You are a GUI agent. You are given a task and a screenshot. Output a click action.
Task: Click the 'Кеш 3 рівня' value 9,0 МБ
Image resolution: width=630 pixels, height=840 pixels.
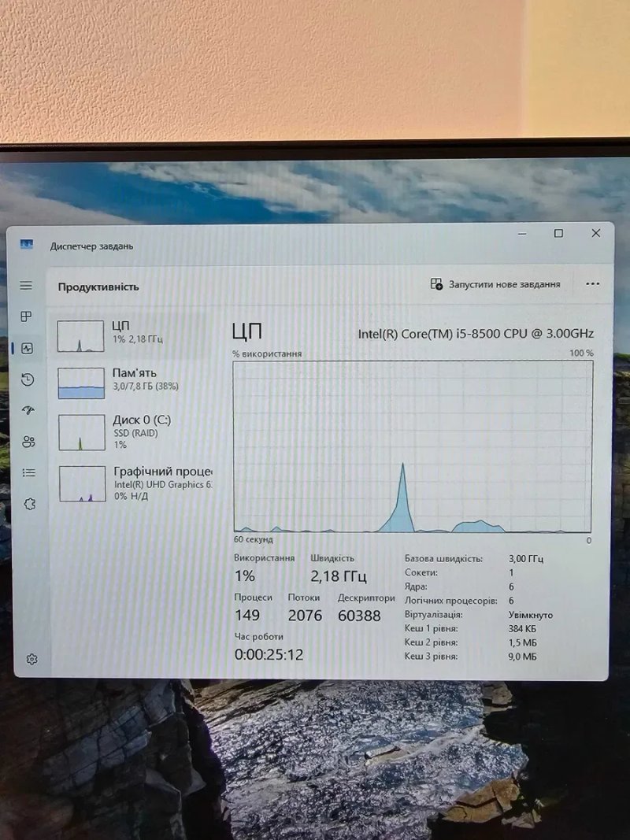coord(522,657)
